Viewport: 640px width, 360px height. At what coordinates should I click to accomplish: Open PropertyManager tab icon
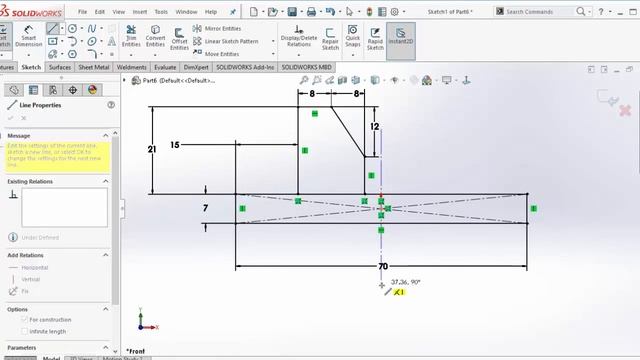[x=33, y=90]
